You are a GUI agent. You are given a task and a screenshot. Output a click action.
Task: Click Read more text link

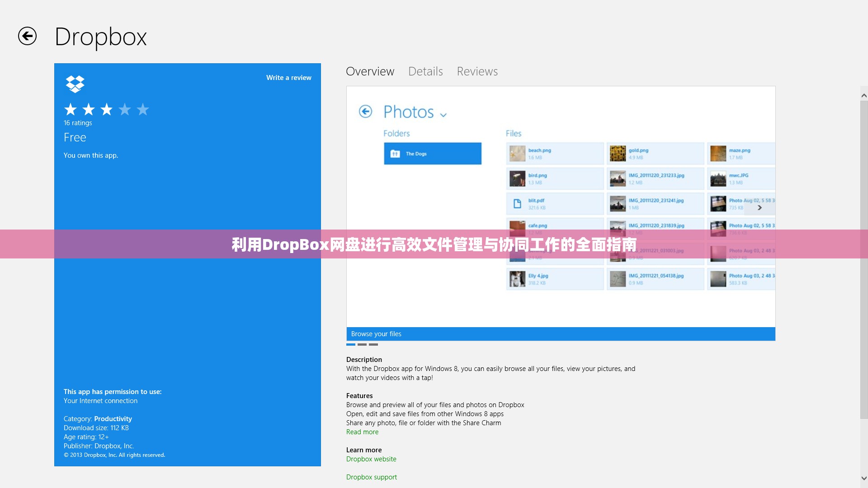(362, 432)
